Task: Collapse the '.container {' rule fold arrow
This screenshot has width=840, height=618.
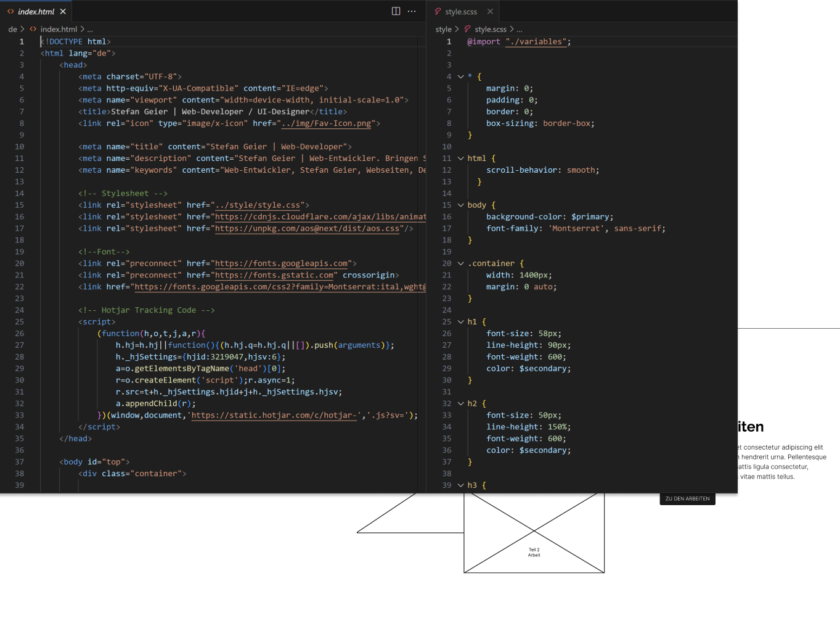Action: [x=460, y=263]
